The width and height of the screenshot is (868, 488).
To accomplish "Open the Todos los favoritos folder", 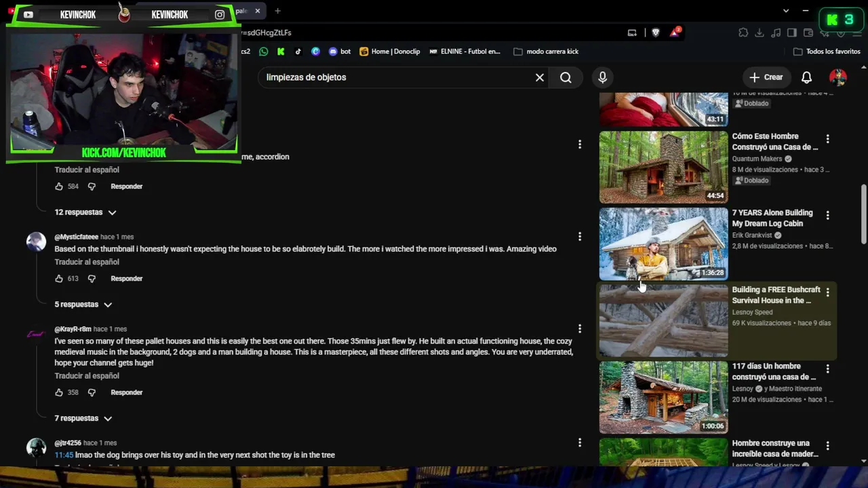I will [x=827, y=52].
